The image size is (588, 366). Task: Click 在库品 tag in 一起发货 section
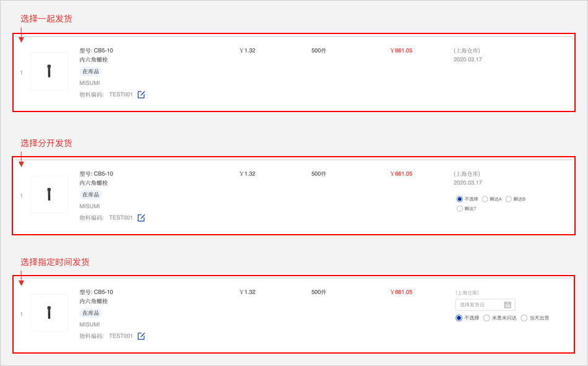(90, 72)
